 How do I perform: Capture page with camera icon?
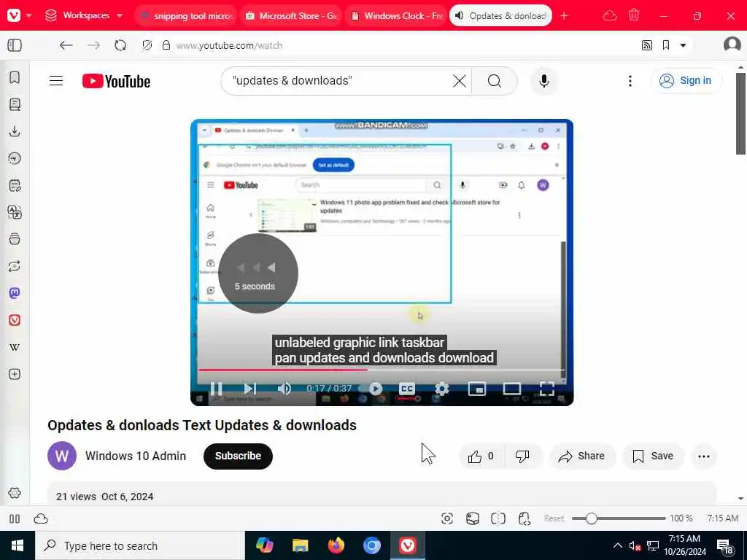[447, 518]
